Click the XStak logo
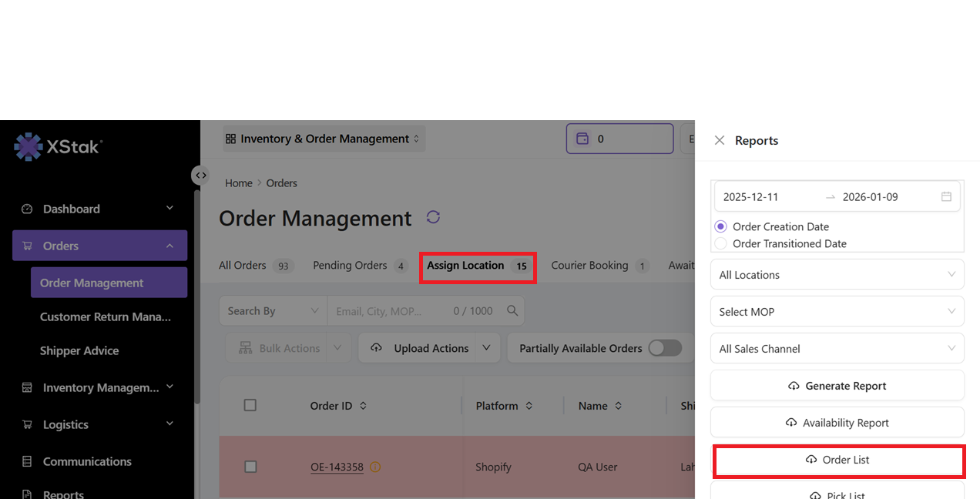The image size is (980, 499). 59,146
